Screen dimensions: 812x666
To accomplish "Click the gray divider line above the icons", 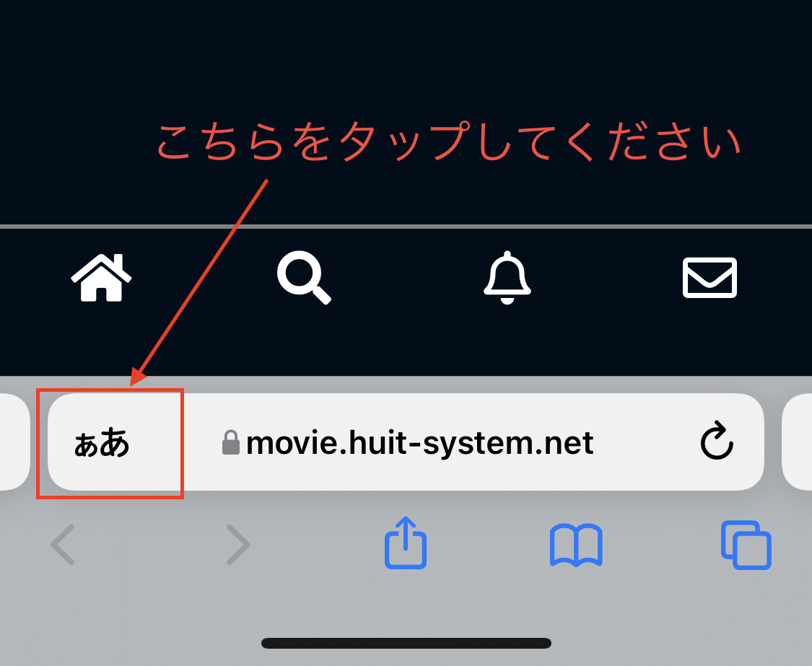I will point(406,227).
